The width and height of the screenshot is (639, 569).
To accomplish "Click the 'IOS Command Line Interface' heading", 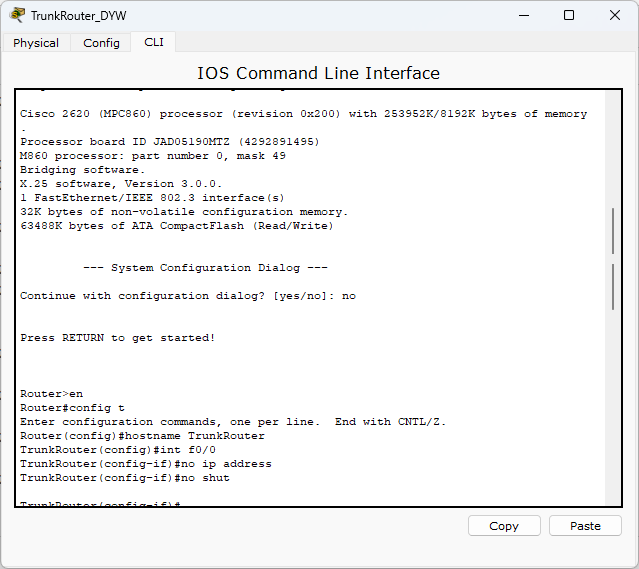I will click(x=319, y=73).
